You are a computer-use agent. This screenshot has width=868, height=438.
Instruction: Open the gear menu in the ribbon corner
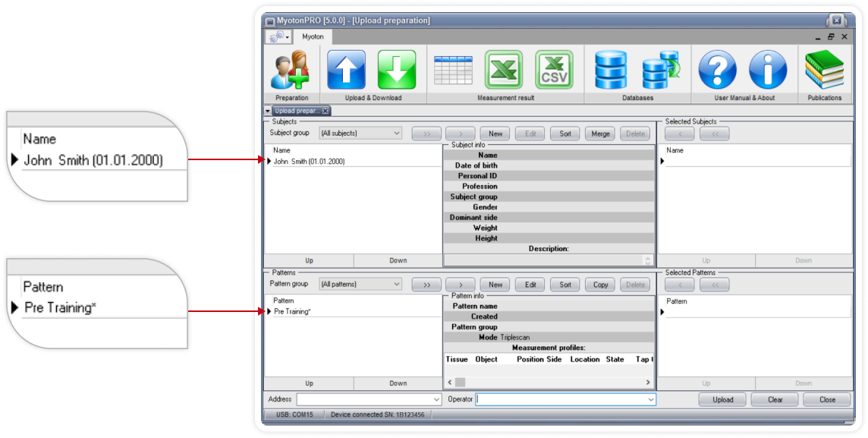(279, 36)
